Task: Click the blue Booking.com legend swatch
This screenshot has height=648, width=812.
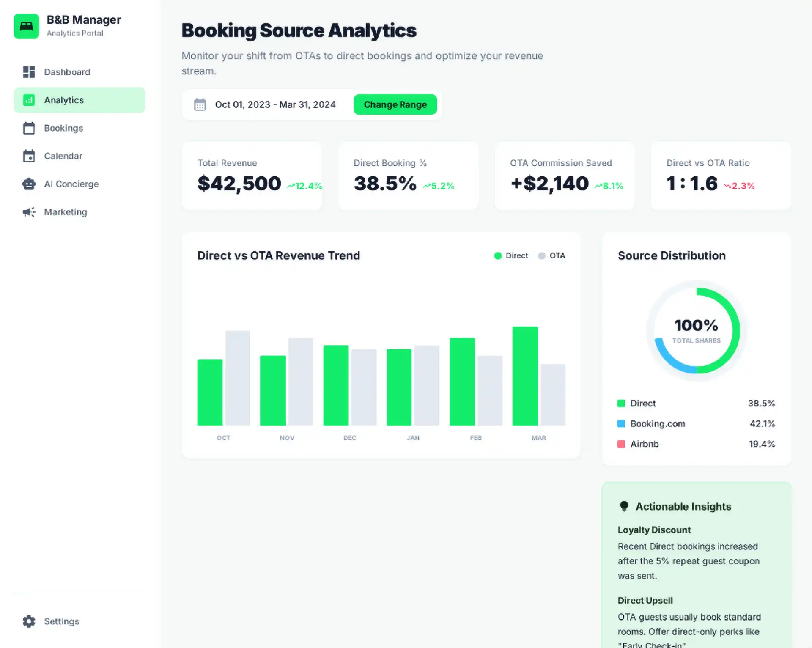Action: pos(621,424)
